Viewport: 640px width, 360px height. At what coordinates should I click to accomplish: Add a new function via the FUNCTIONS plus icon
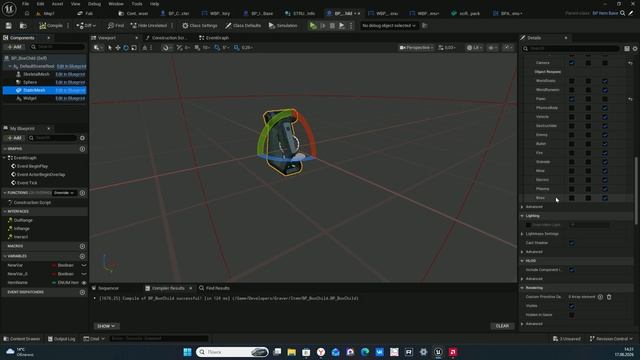82,193
